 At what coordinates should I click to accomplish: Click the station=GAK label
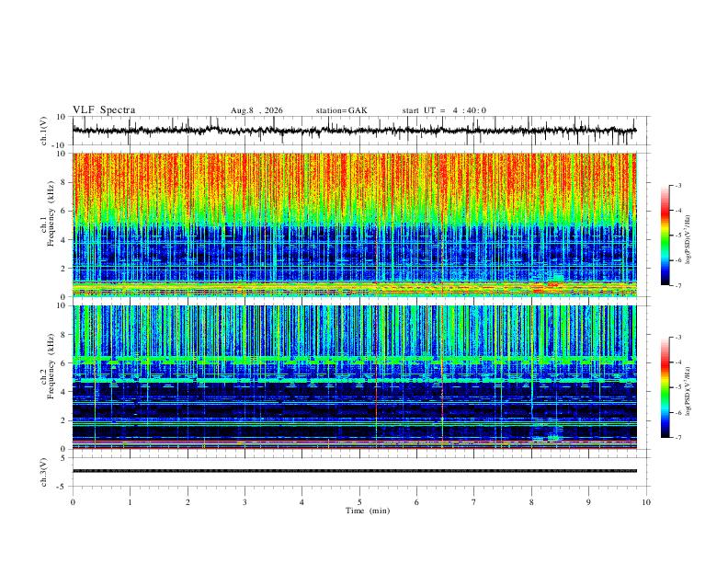342,110
